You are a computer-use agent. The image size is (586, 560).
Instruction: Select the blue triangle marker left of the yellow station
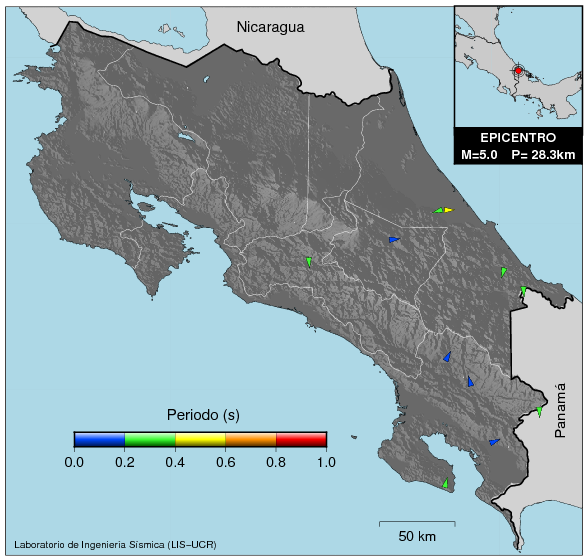pos(394,239)
